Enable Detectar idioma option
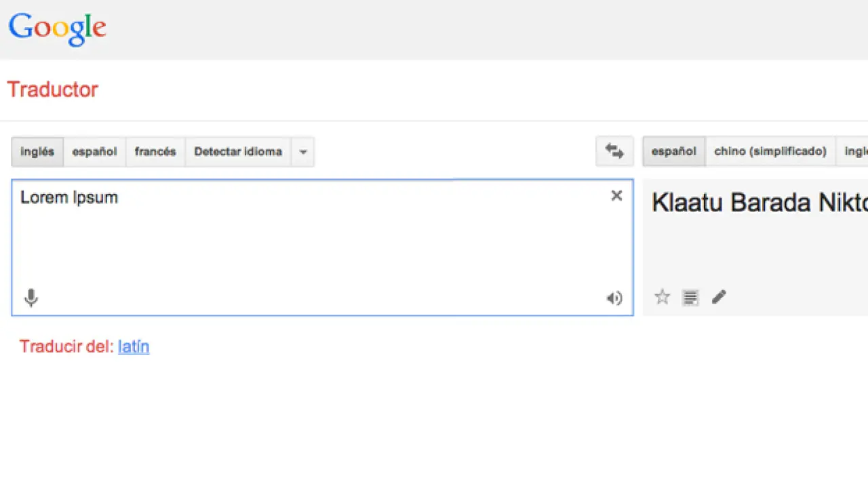 238,152
